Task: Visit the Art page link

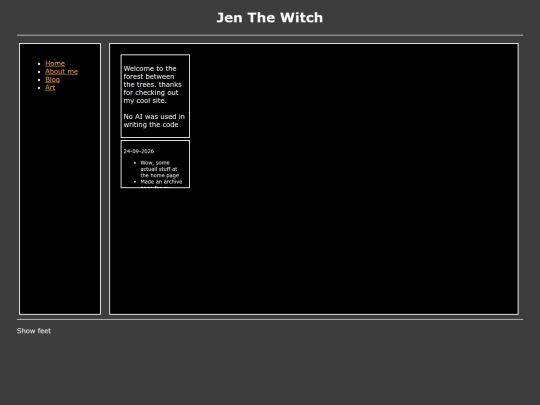Action: coord(50,87)
